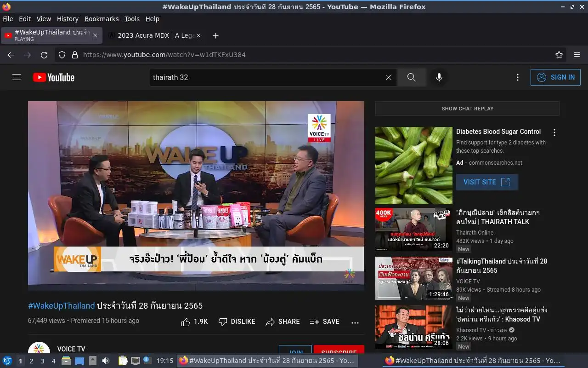The height and width of the screenshot is (368, 588).
Task: Open the YouTube hamburger guide menu
Action: coord(17,77)
